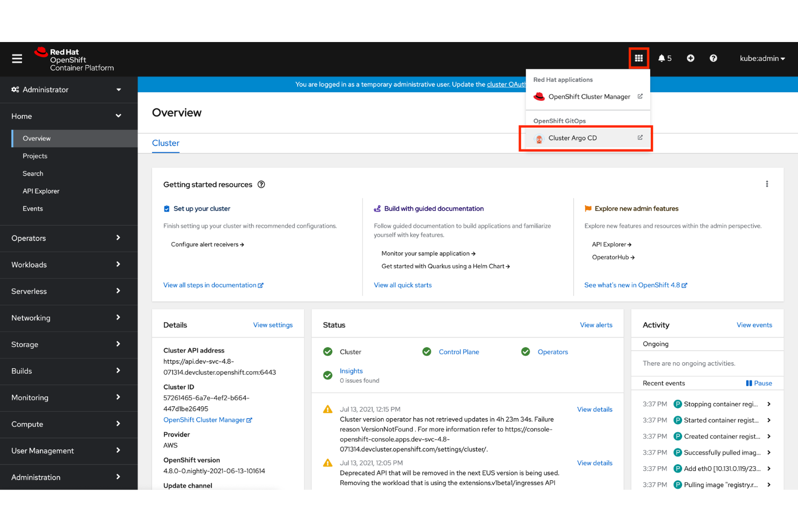Expand the Compute navigation section

[x=69, y=424]
